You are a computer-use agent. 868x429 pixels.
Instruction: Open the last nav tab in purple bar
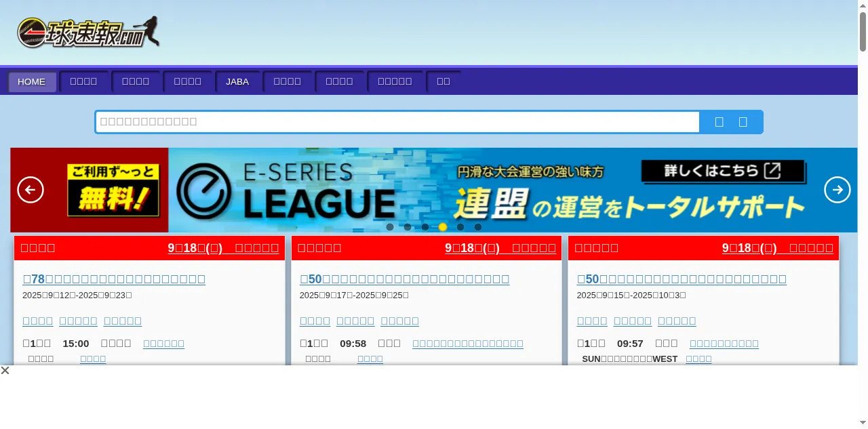[x=443, y=82]
